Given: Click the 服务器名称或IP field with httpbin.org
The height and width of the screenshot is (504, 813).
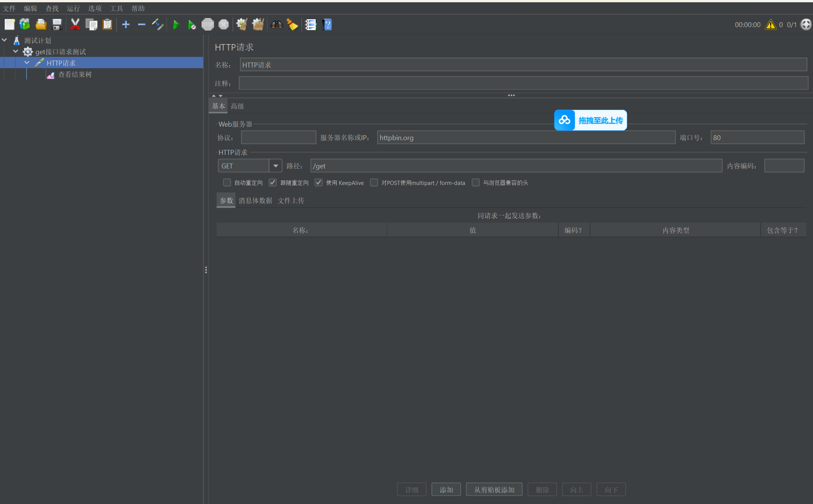Looking at the screenshot, I should coord(526,137).
